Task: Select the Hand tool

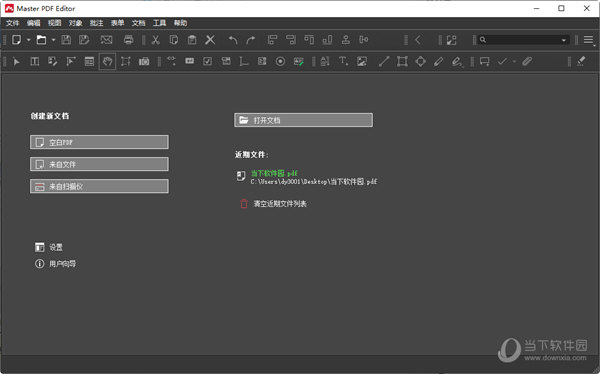Action: [107, 62]
